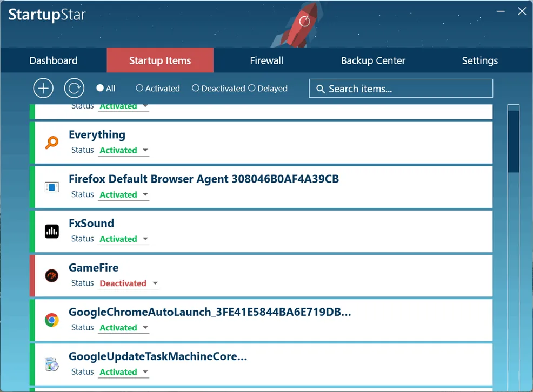Viewport: 533px width, 392px height.
Task: Click the GoogleUpdateTaskMachineCore title
Action: [158, 356]
